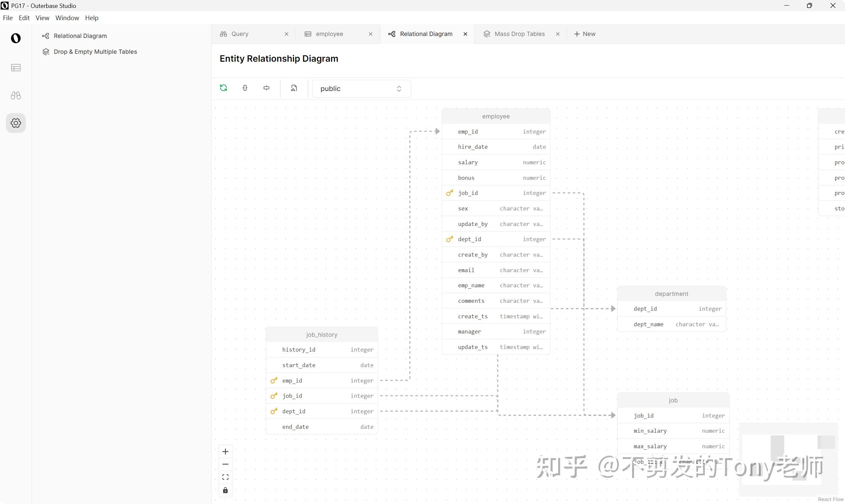Viewport: 845px width, 504px height.
Task: Click the New tab button
Action: pyautogui.click(x=585, y=34)
